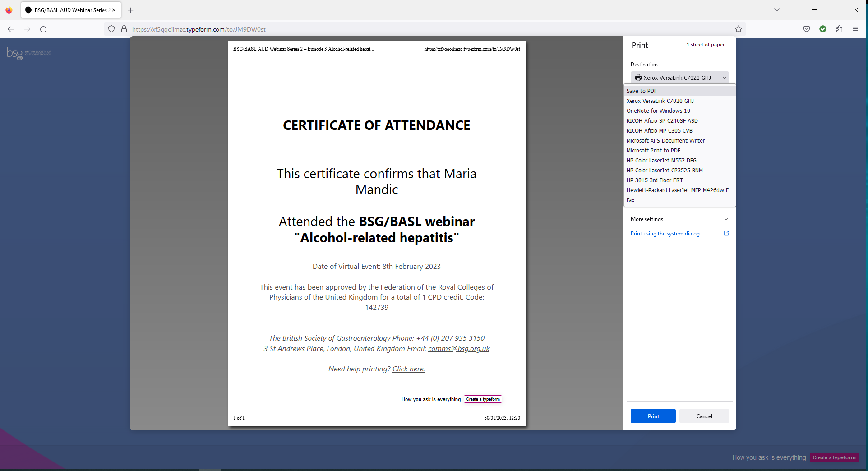Click the 'Click here.' printing help link
Viewport: 868px width, 471px height.
409,369
